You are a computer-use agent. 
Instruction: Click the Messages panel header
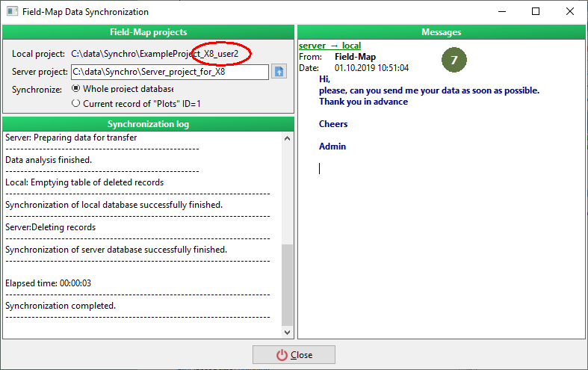441,32
